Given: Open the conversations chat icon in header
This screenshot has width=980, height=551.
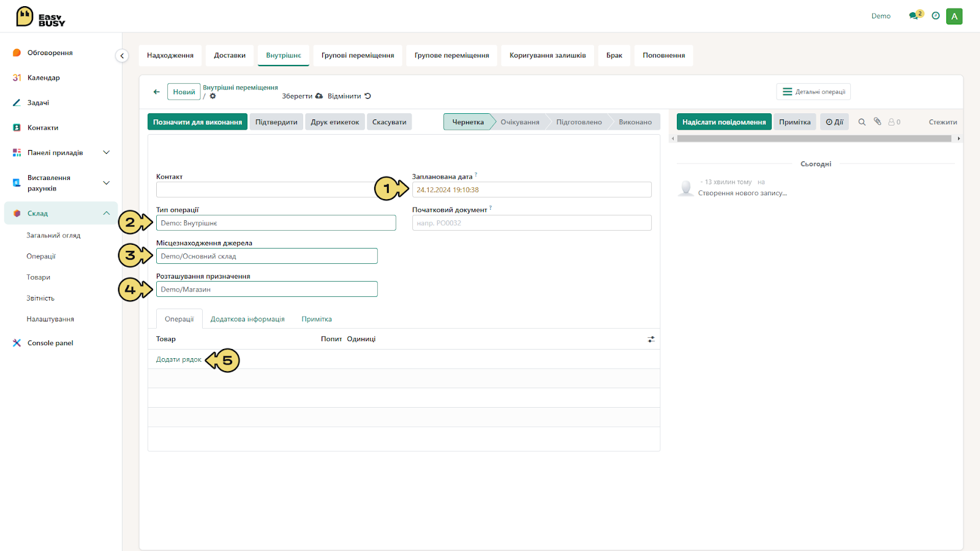Looking at the screenshot, I should pyautogui.click(x=915, y=15).
